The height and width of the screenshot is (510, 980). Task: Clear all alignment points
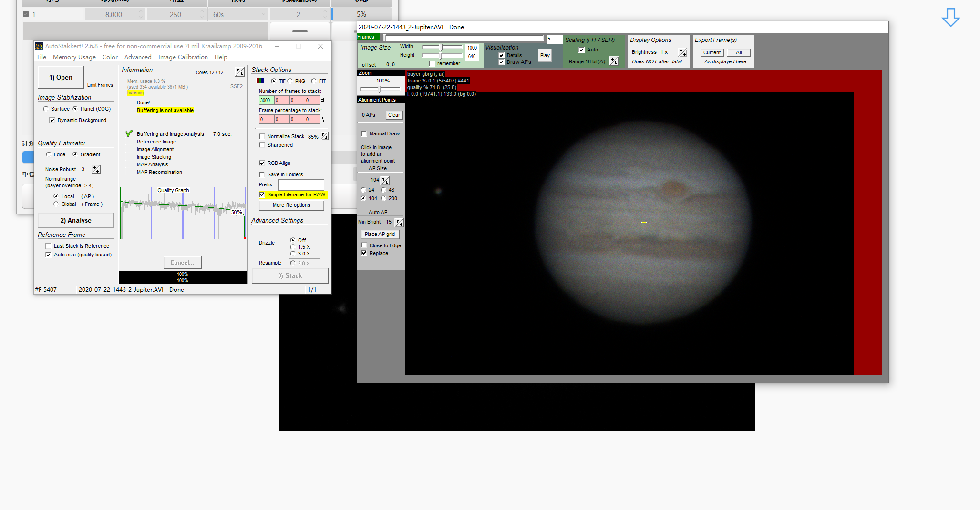[394, 115]
